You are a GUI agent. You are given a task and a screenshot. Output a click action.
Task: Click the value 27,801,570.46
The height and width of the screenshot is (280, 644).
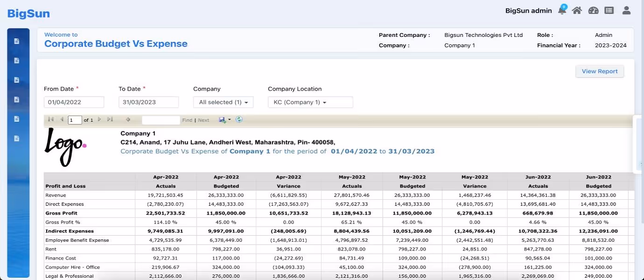tap(351, 195)
